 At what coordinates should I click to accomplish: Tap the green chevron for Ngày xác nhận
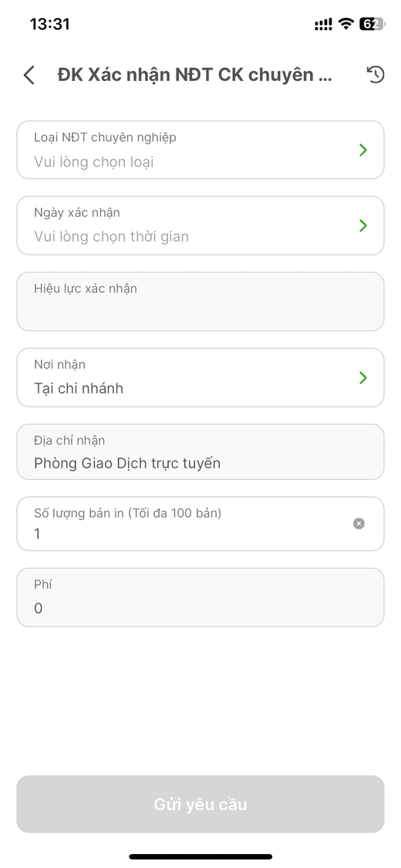click(363, 225)
